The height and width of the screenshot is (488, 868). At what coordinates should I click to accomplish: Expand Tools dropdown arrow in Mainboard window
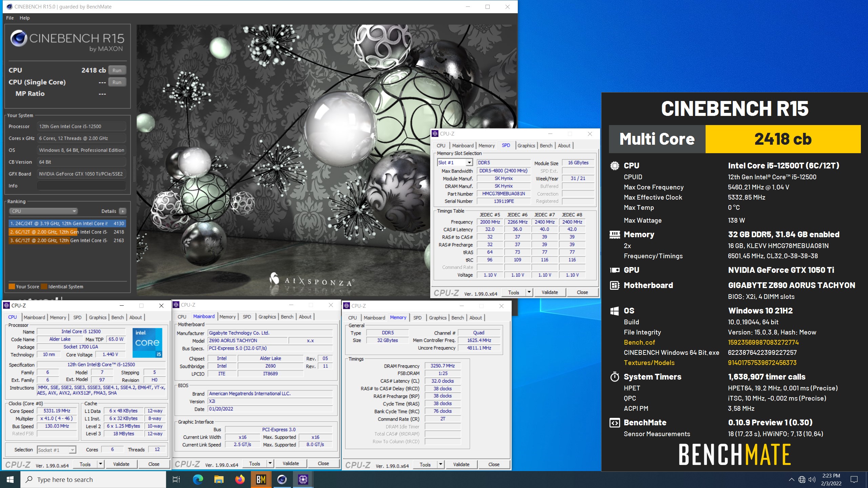270,464
